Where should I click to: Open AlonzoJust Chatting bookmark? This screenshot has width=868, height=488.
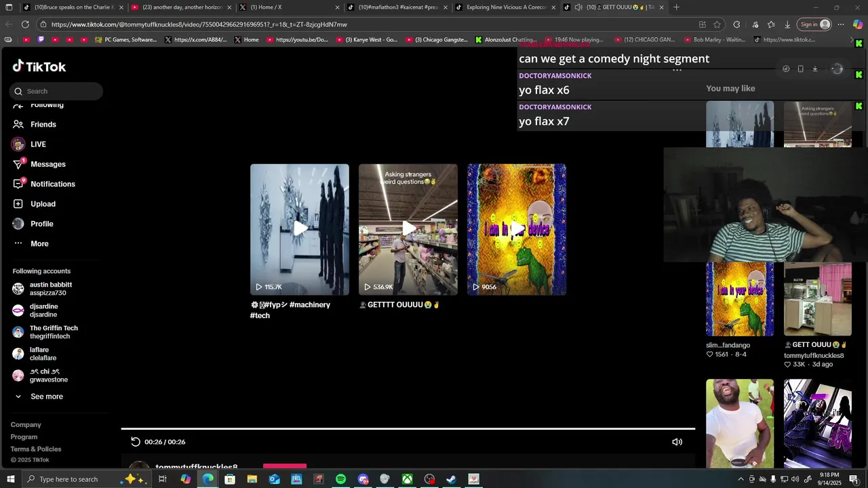[506, 40]
